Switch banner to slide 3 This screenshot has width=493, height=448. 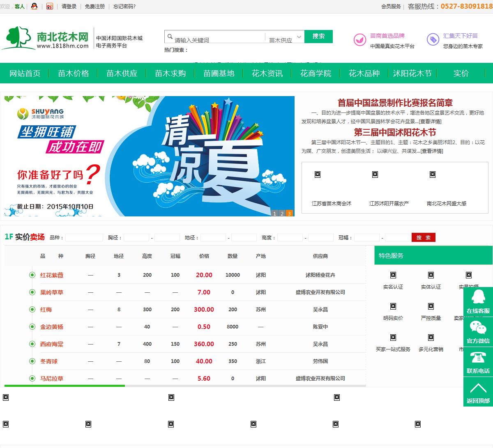[x=289, y=214]
